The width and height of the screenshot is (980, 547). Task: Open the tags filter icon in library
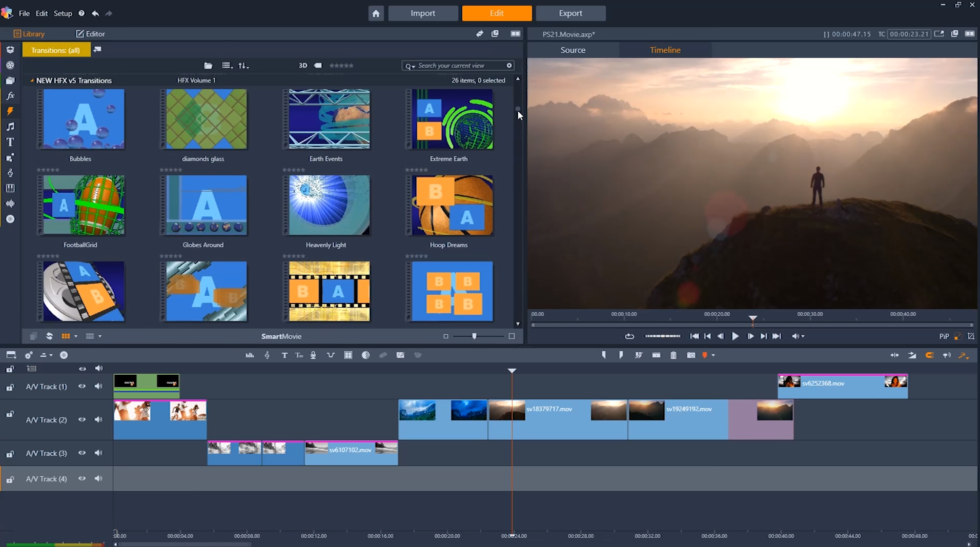pos(318,66)
